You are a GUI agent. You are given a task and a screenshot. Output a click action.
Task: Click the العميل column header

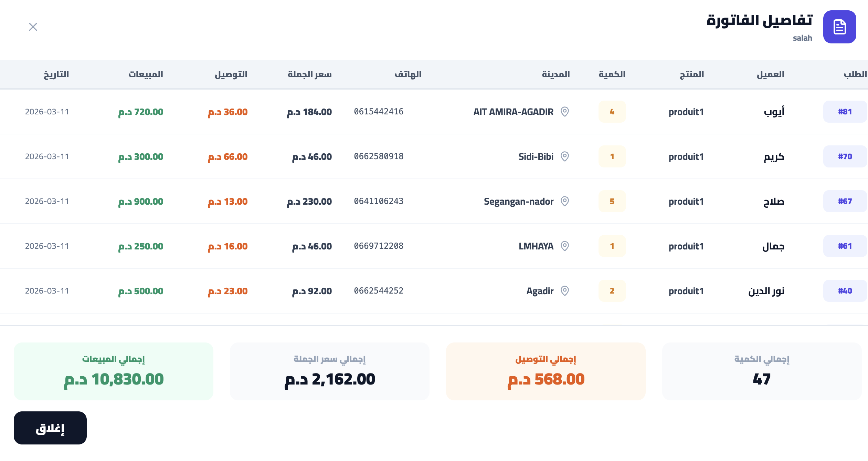coord(771,74)
